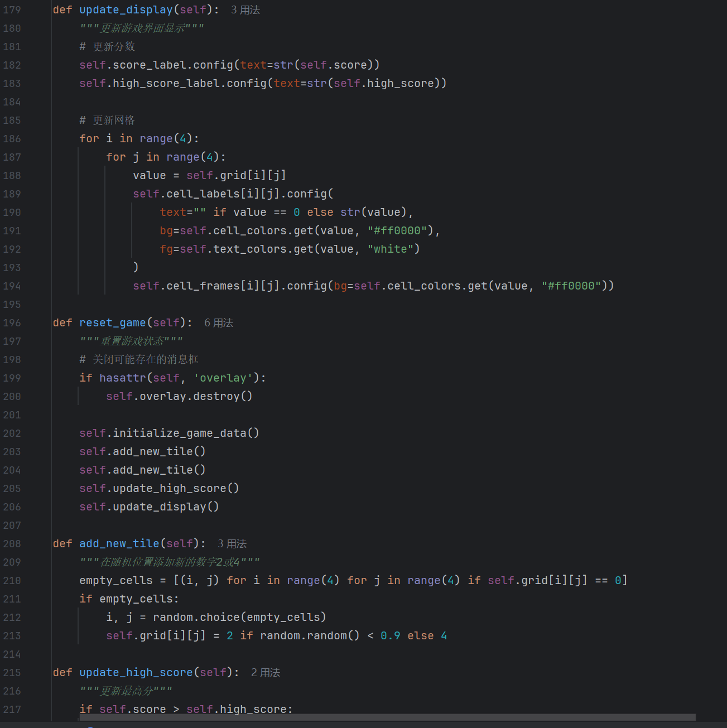Click "self.overlay.destroy()" on line 200

pos(179,397)
